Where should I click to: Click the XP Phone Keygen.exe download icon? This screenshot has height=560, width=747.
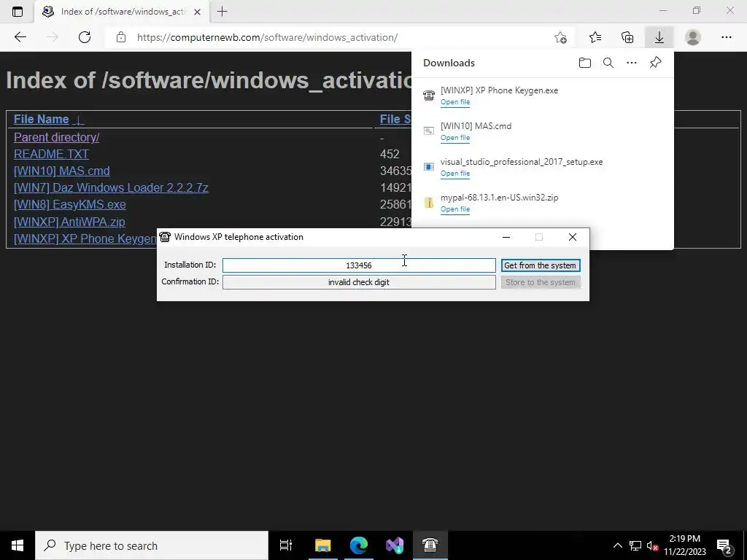pos(429,96)
